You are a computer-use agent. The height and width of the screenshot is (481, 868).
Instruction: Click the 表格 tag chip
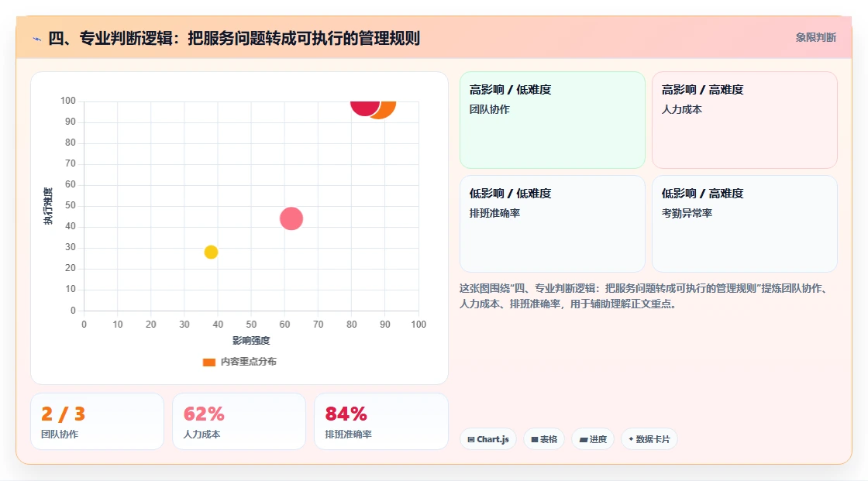pyautogui.click(x=544, y=439)
